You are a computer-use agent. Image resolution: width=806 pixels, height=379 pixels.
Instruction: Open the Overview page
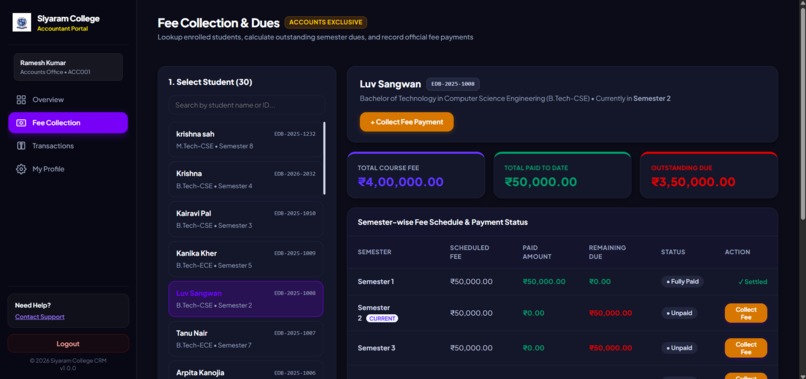point(68,100)
